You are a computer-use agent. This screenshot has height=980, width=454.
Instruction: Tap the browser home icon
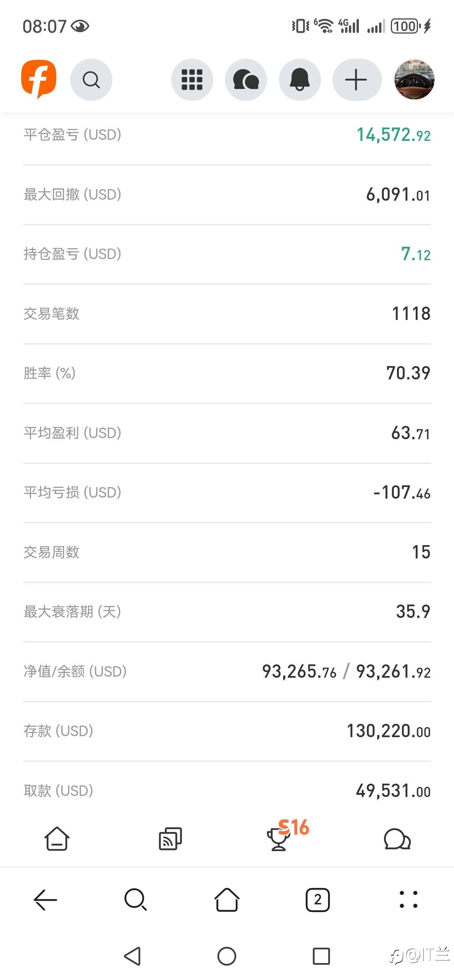[x=227, y=900]
